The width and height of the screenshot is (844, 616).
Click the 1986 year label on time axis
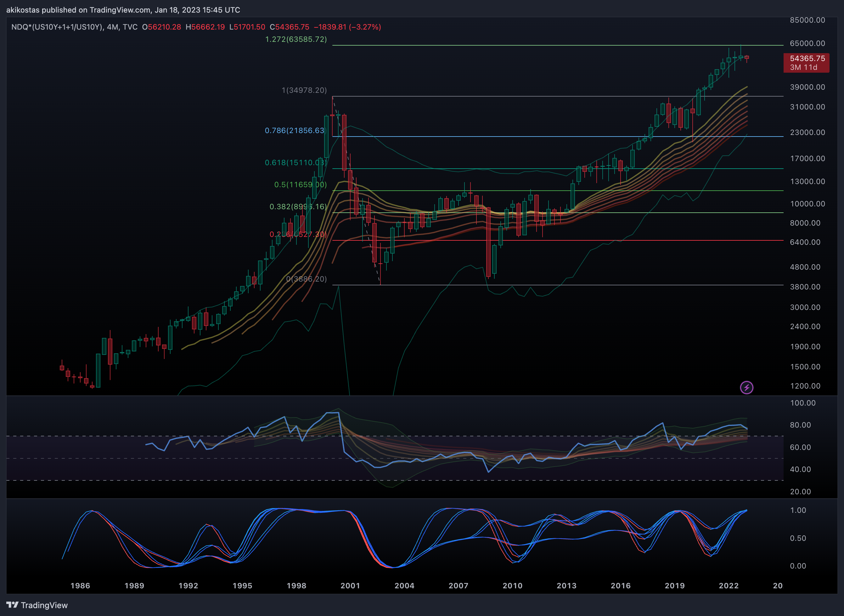pos(80,585)
